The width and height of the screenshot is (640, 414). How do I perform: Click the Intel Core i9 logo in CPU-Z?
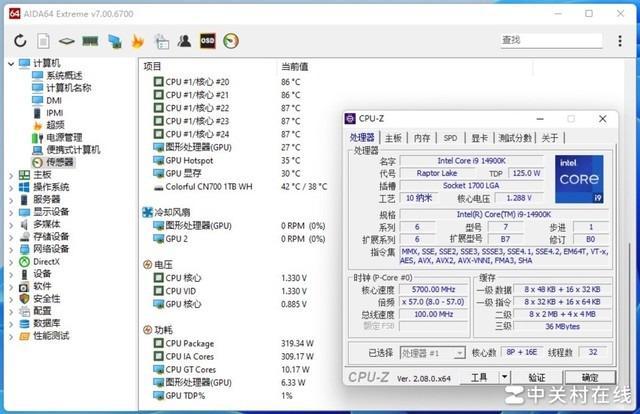[579, 179]
